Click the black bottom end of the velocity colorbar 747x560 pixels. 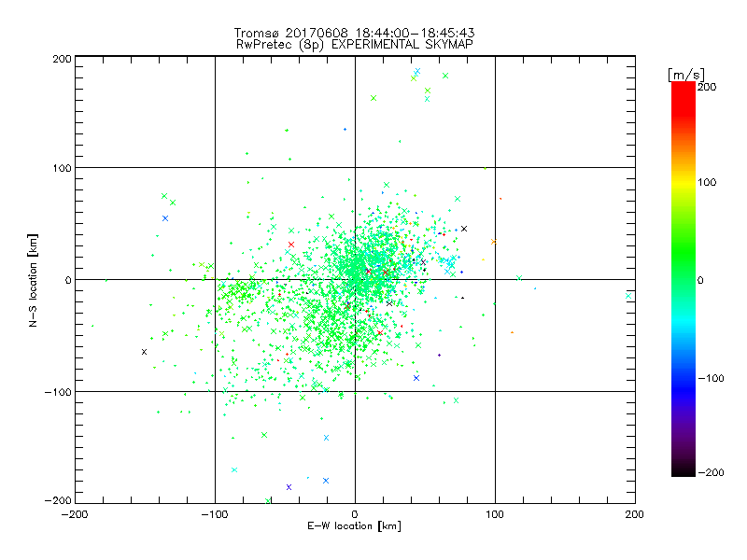coord(684,470)
